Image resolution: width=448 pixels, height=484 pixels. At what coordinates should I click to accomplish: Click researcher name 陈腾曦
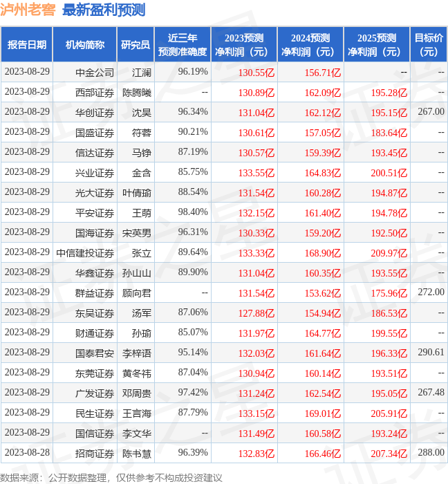(x=137, y=93)
